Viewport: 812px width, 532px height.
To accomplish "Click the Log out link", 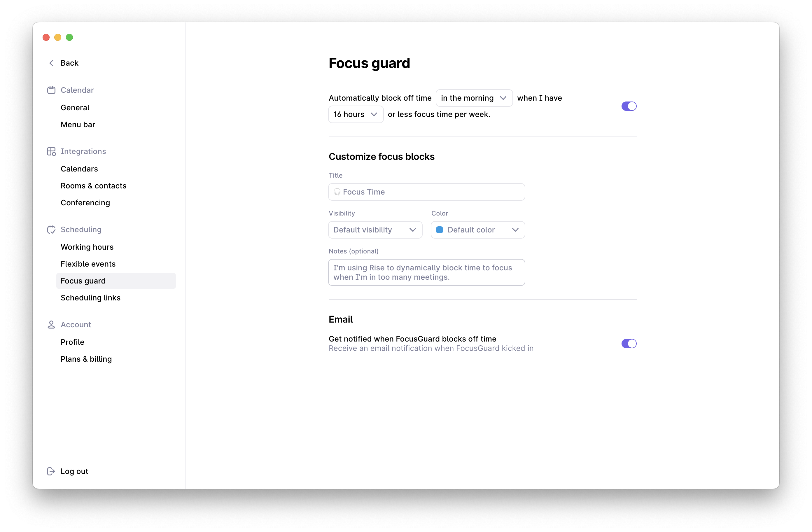I will click(74, 471).
